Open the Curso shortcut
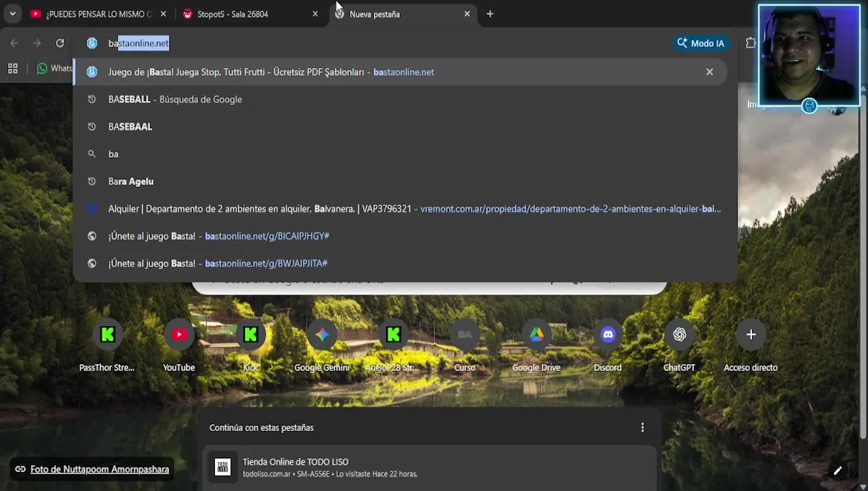The width and height of the screenshot is (868, 491). (465, 346)
